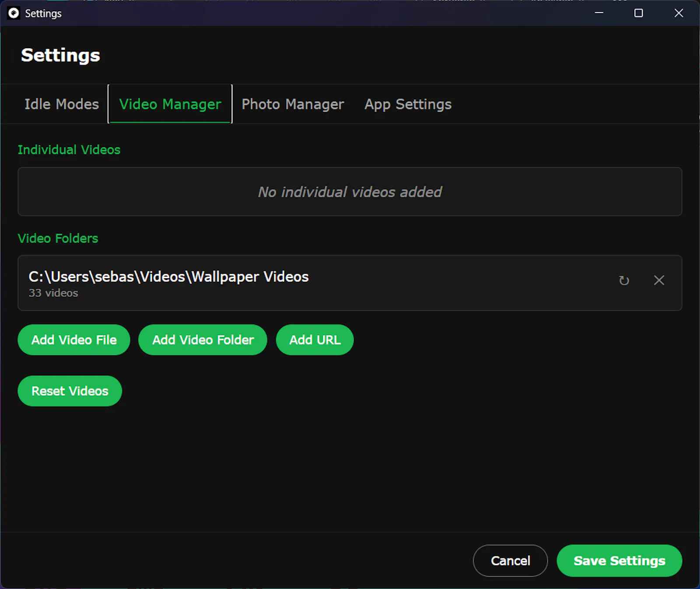Click the app icon in title bar
Viewport: 700px width, 589px height.
[x=14, y=13]
